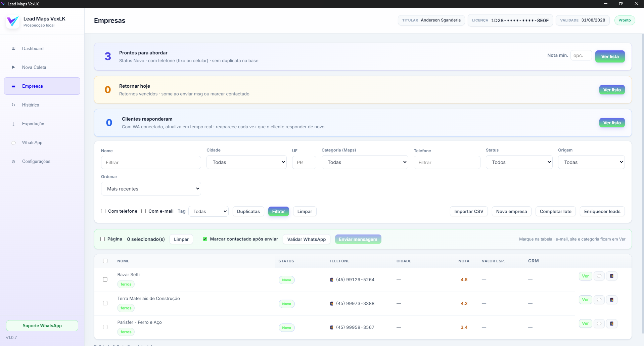Screen dimensions: 644x346
Task: Click the speech bubble icon beside WhatsApp
Action: 13,143
